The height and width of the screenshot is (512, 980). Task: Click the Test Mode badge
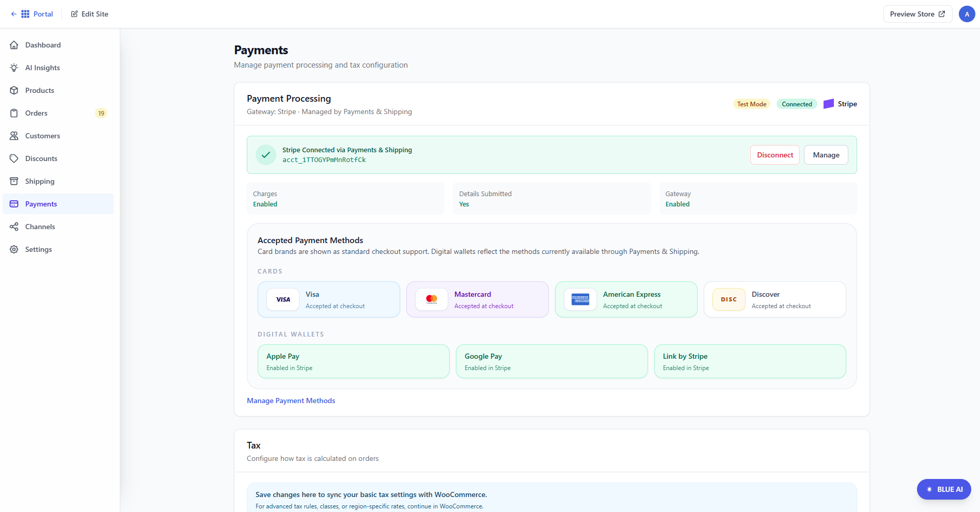coord(752,104)
